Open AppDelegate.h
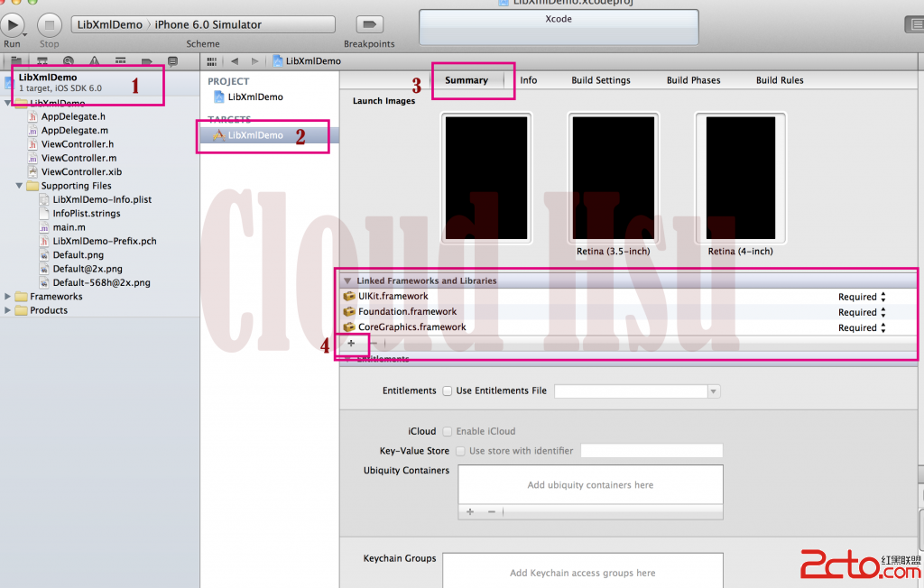 (73, 116)
